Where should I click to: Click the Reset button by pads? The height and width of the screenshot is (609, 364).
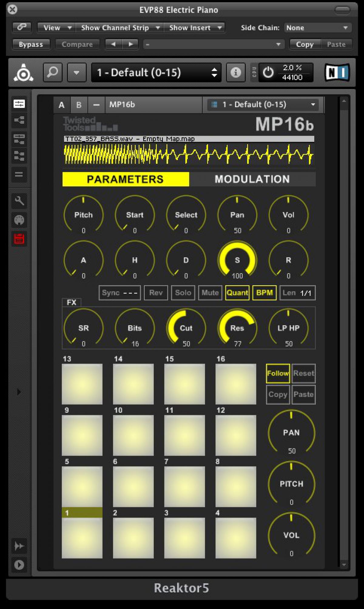click(304, 373)
